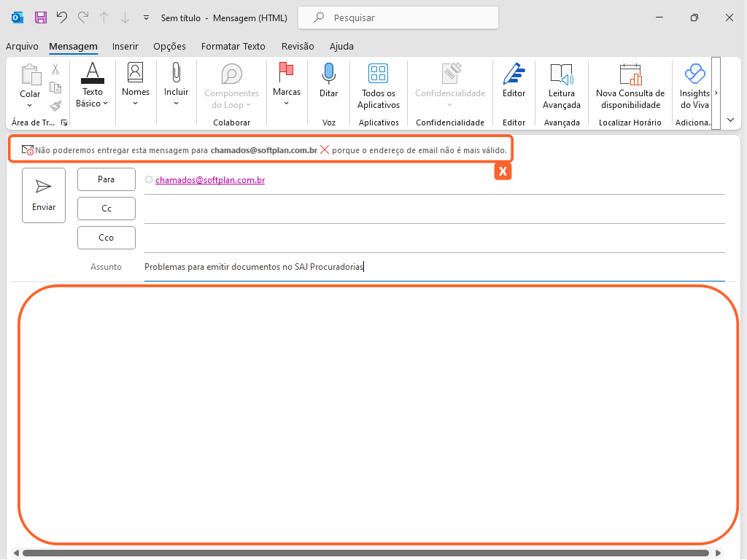The image size is (747, 560).
Task: Click the mail delivery warning icon
Action: 28,150
